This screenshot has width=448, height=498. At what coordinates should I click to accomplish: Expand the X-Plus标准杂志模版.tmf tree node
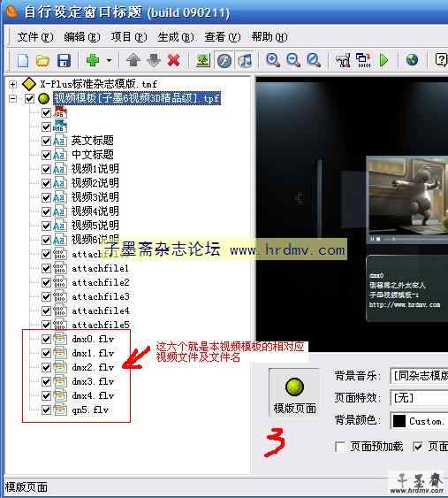12,84
